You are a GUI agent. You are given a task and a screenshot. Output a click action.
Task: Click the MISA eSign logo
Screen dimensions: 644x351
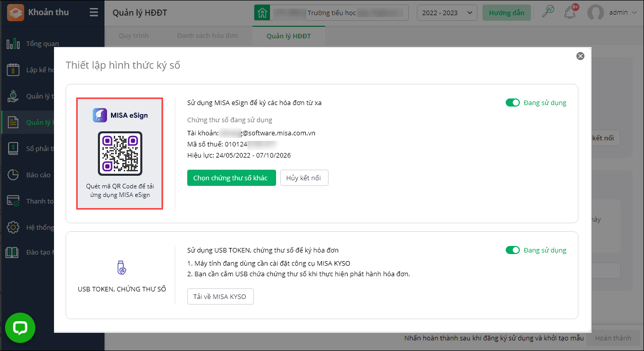[120, 115]
